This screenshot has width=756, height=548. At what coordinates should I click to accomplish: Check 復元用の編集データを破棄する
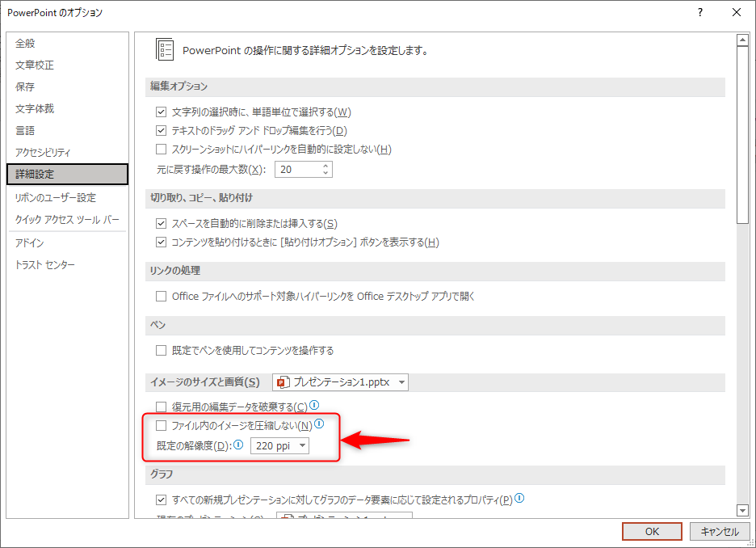click(x=161, y=407)
